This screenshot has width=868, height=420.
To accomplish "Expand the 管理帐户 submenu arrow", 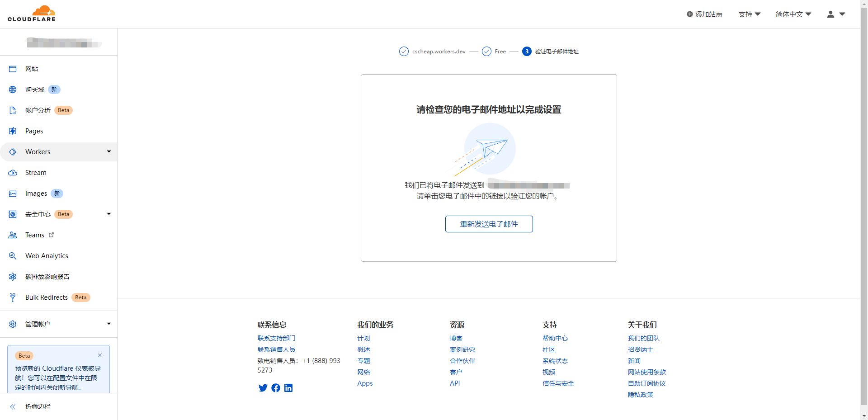I will coord(109,324).
